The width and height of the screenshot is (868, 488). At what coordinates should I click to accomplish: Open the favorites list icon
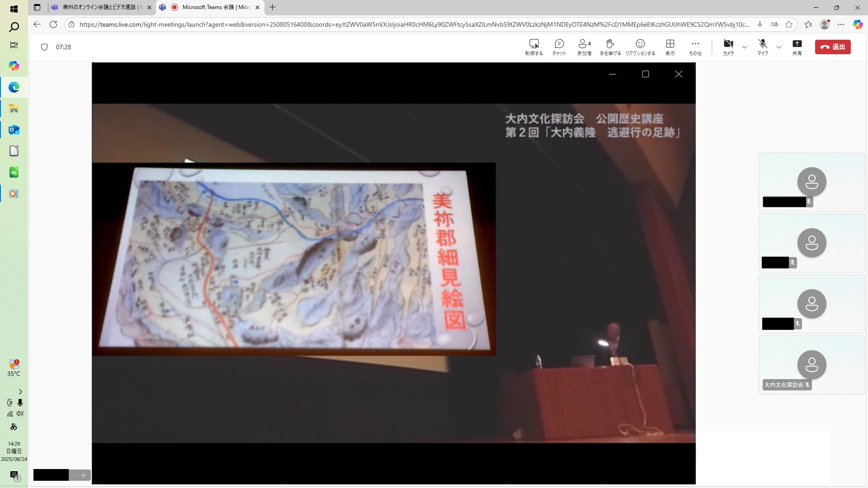(808, 24)
